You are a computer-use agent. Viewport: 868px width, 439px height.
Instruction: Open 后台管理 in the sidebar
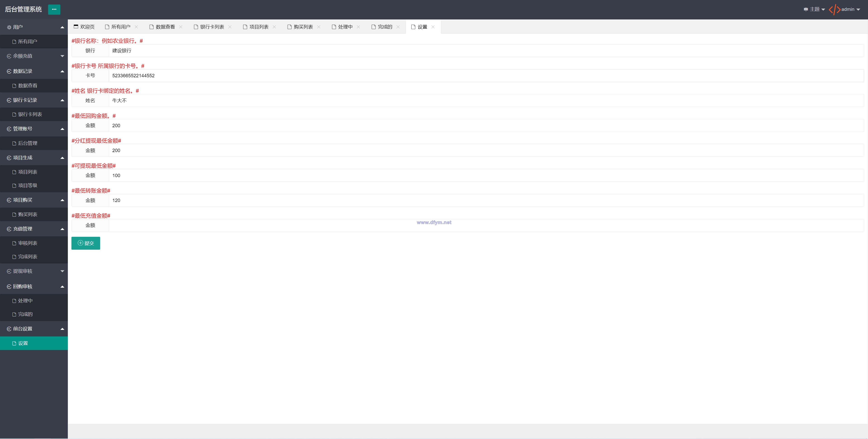34,143
